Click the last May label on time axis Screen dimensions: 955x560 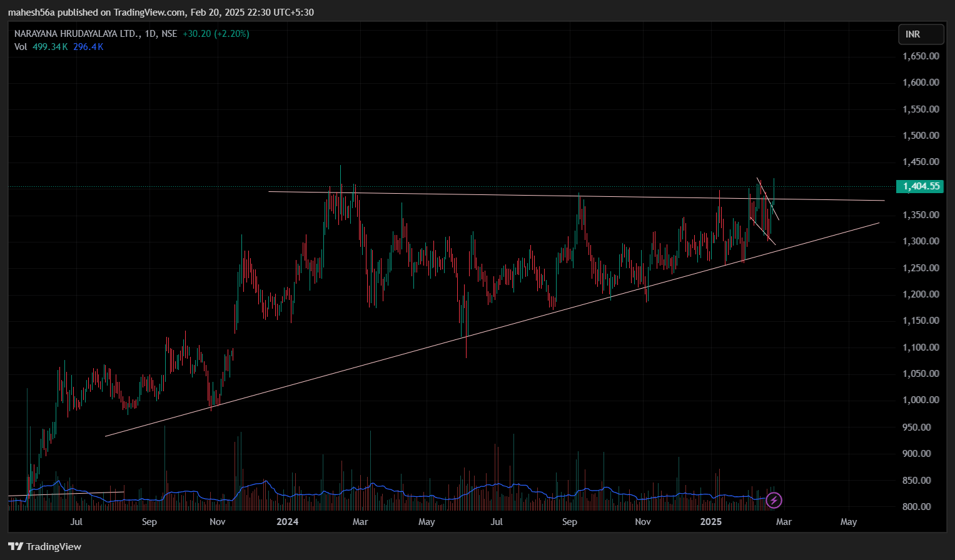tap(849, 521)
